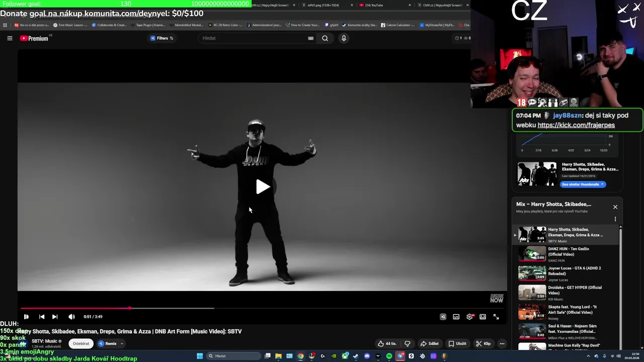Switch to theater mode view
The image size is (644, 362).
click(482, 317)
